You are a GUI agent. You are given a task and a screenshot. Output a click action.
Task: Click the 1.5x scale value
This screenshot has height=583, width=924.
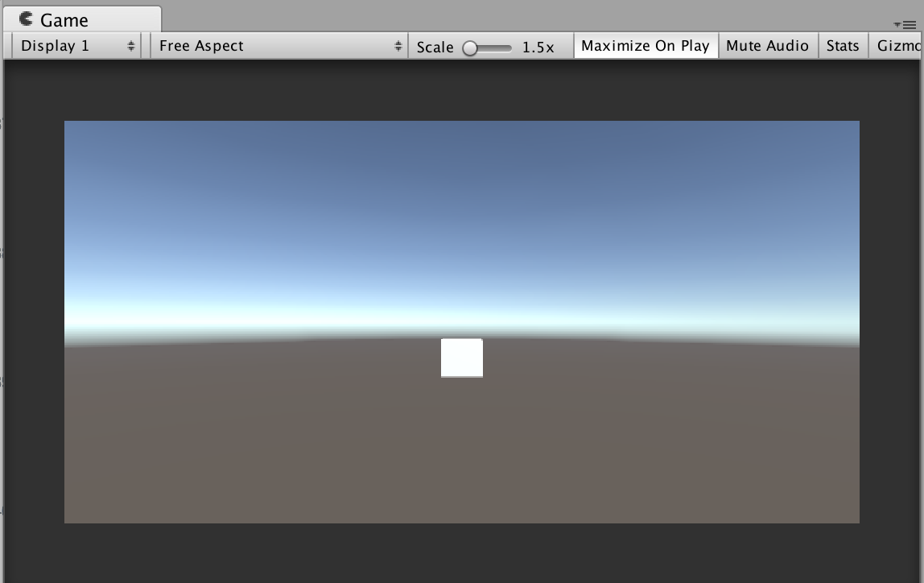(x=538, y=48)
